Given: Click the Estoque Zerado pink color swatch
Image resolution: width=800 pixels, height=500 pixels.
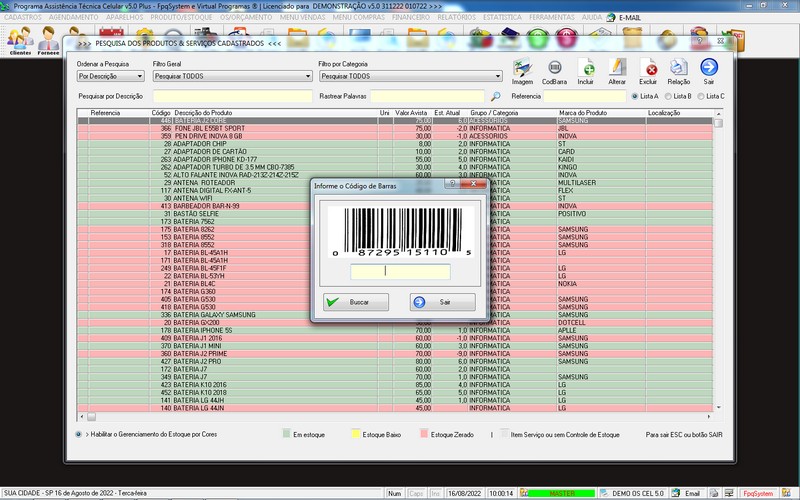Looking at the screenshot, I should coord(424,434).
